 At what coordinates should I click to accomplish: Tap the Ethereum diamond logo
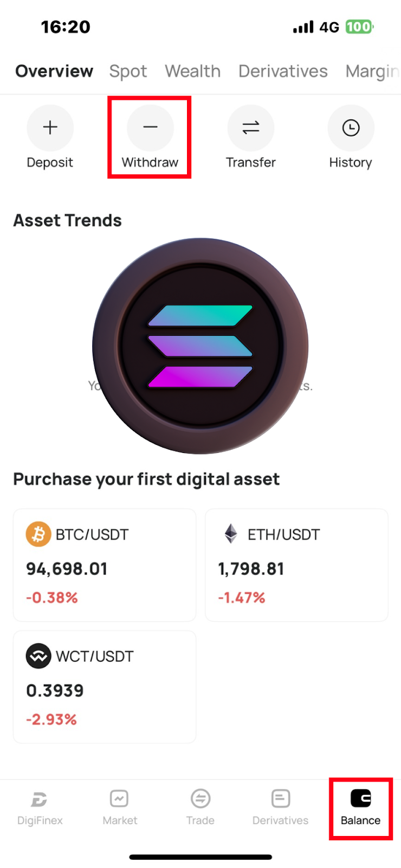231,534
